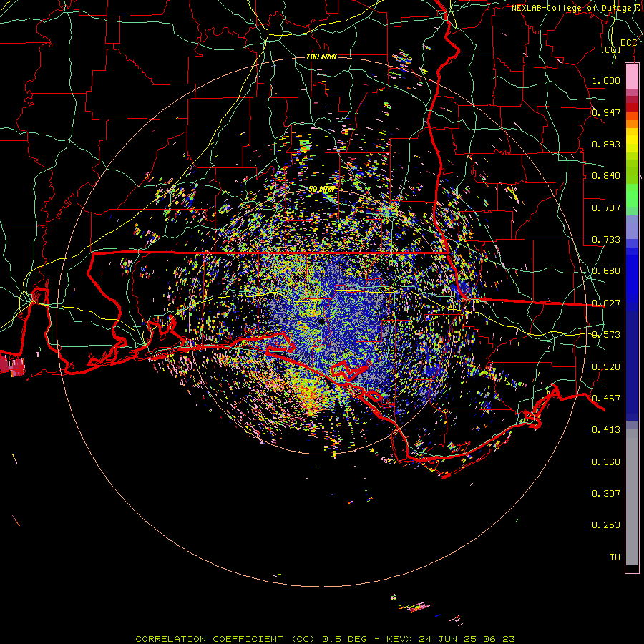Click the 0.893 scale value

[606, 144]
